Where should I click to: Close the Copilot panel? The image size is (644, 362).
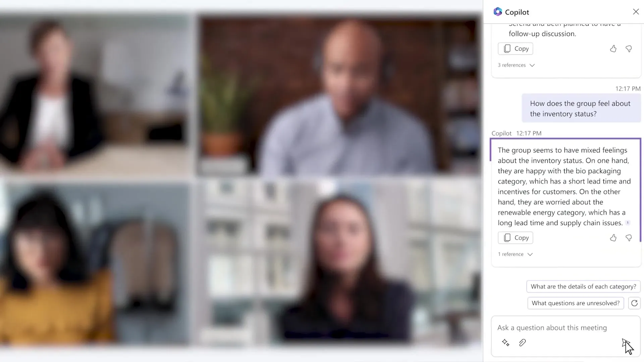pos(636,11)
